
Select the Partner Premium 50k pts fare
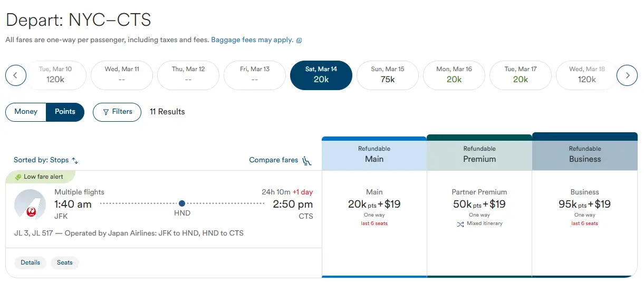tap(479, 204)
